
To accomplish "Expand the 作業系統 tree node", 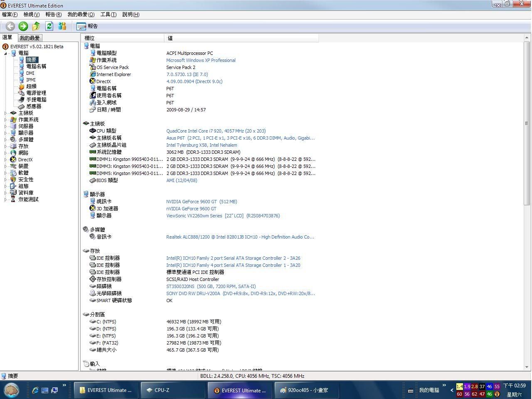I will tap(6, 120).
